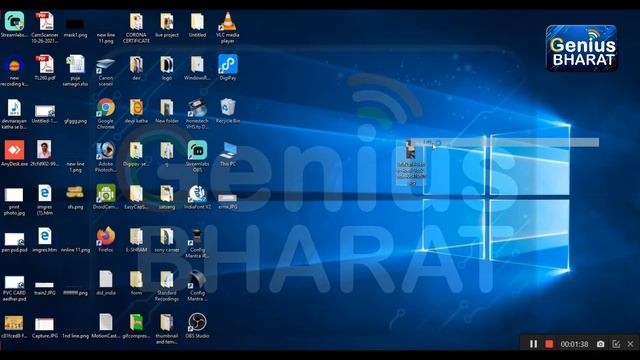
Task: Close the recording control bar
Action: point(631,344)
